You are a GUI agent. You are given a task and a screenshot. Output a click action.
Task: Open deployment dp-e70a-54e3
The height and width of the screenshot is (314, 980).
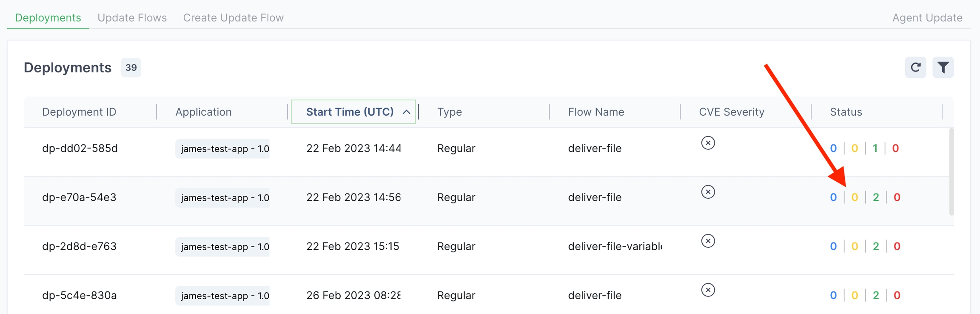[79, 197]
